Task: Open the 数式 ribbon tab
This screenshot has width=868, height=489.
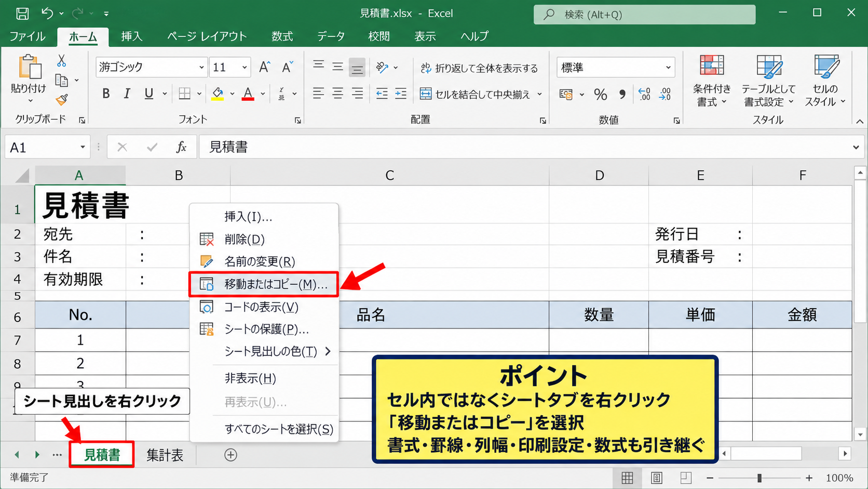Action: point(282,36)
